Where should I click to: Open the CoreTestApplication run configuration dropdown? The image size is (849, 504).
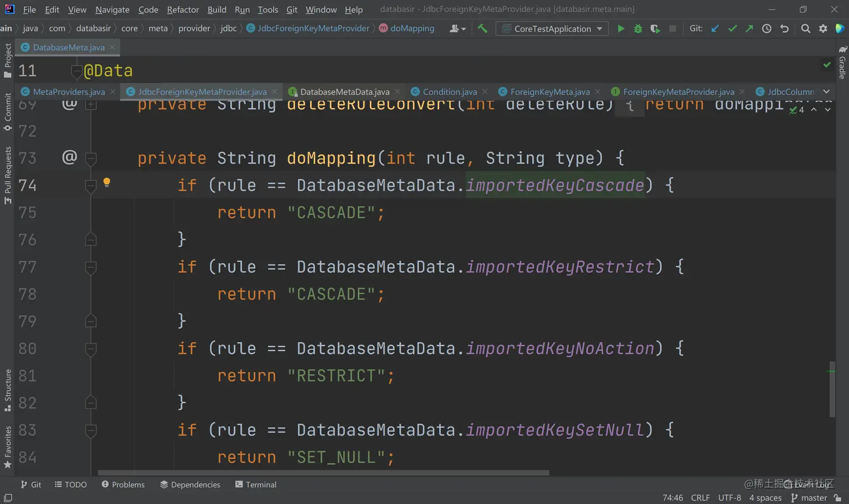(552, 29)
